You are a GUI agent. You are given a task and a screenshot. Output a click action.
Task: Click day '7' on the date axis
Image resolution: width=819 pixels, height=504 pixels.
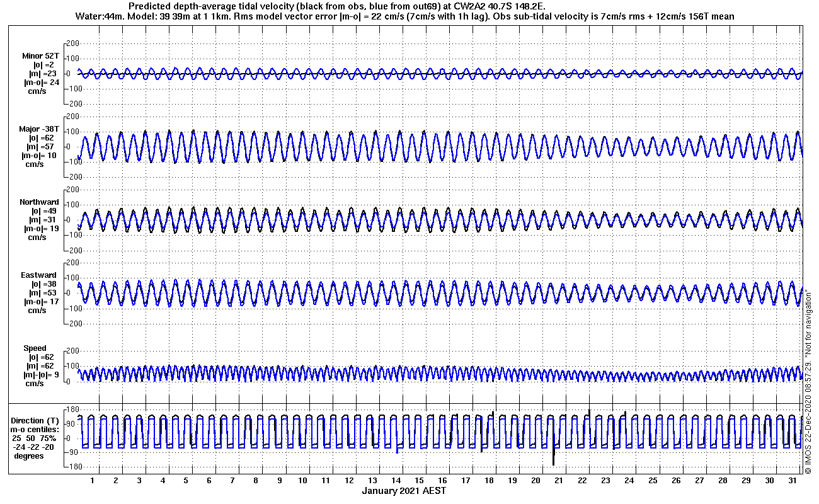[232, 481]
